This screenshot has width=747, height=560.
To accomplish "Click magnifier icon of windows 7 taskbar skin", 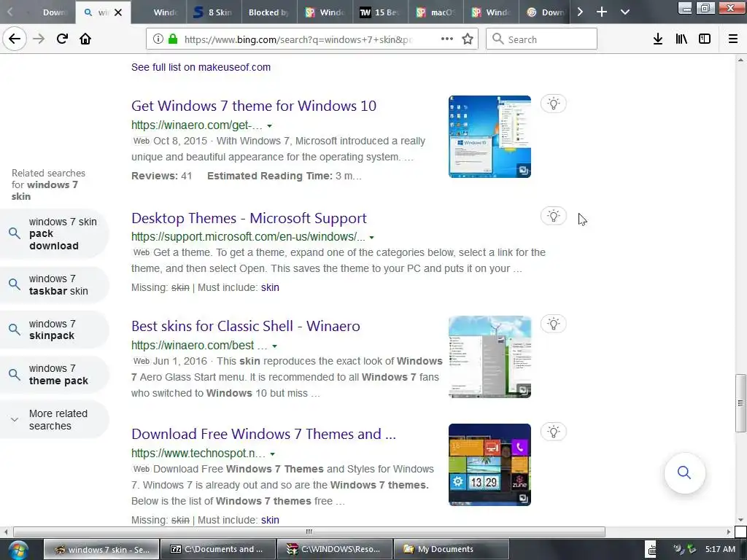I will click(15, 285).
